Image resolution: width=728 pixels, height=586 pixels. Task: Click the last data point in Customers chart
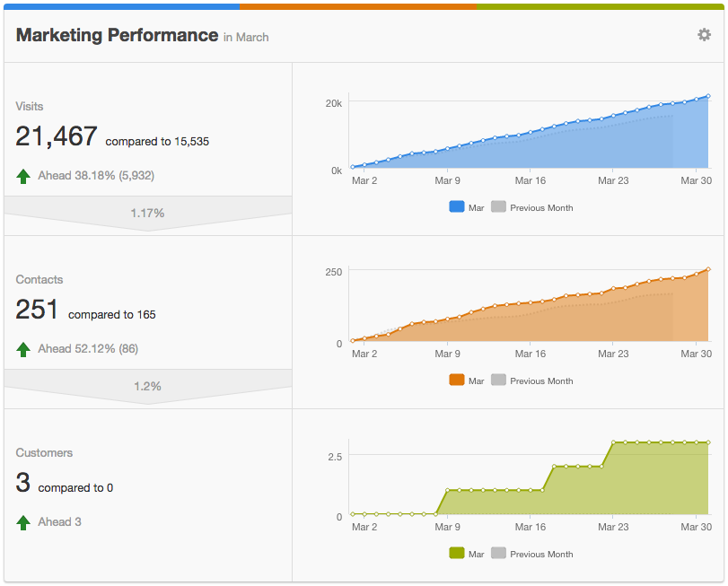pos(708,442)
